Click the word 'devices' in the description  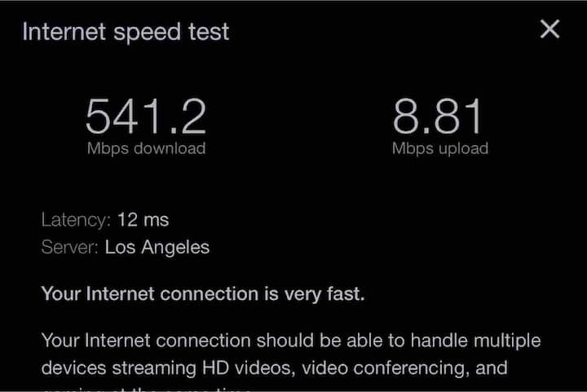click(x=72, y=368)
